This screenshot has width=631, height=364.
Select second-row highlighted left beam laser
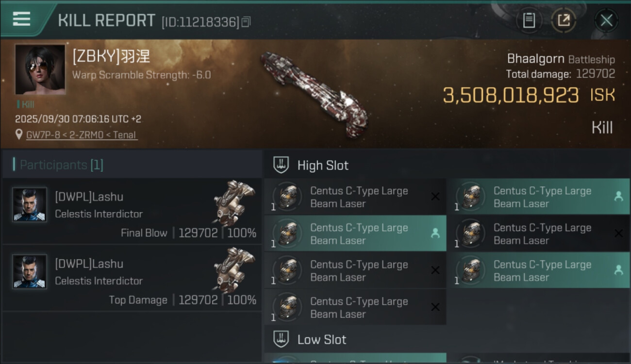[x=354, y=233]
